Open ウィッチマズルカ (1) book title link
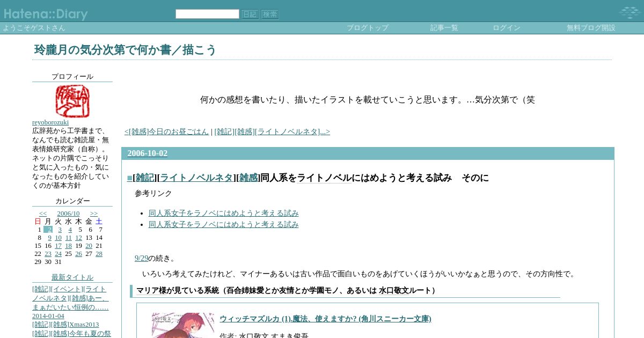Viewport: 644px width, 338px height. (x=325, y=319)
